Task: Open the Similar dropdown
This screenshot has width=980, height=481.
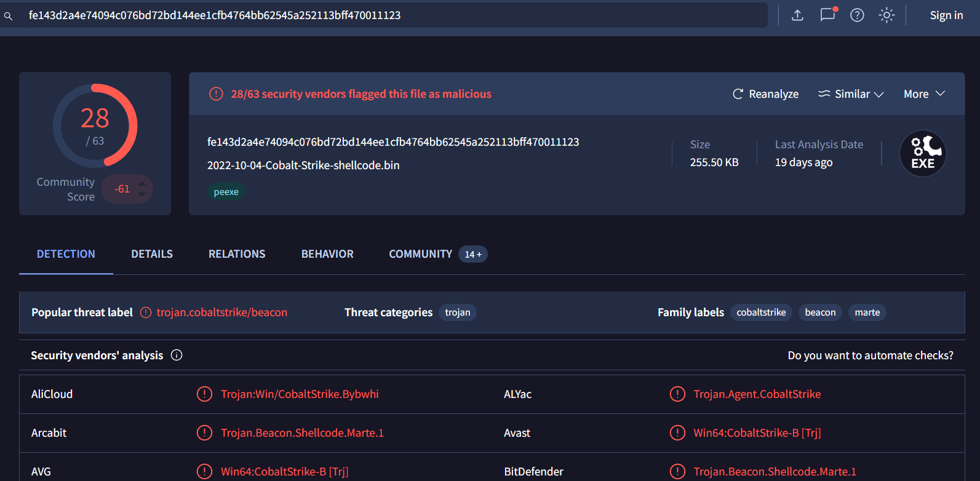Action: click(x=851, y=94)
